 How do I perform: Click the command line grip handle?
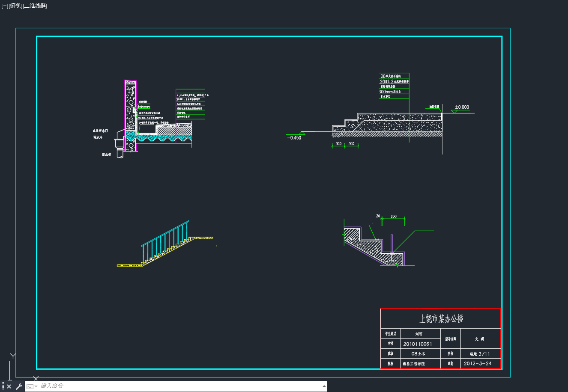(3, 386)
